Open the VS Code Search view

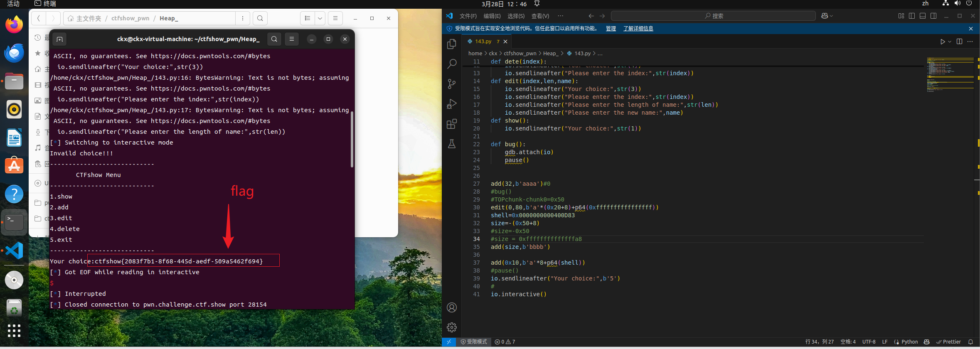tap(452, 64)
